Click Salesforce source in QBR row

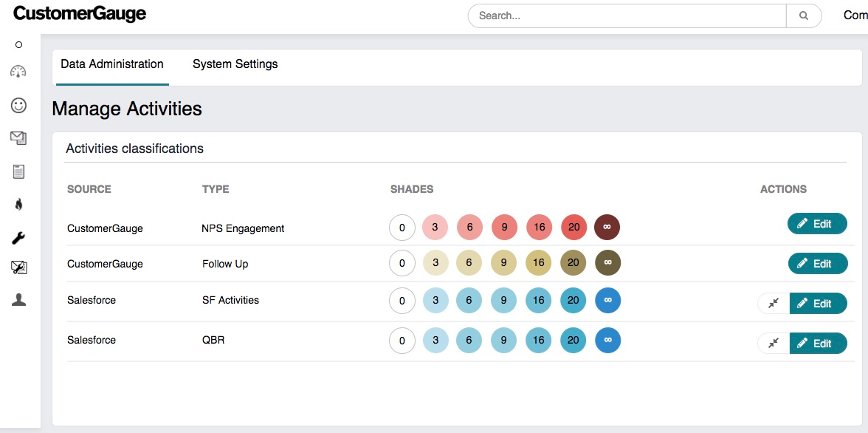[x=92, y=340]
